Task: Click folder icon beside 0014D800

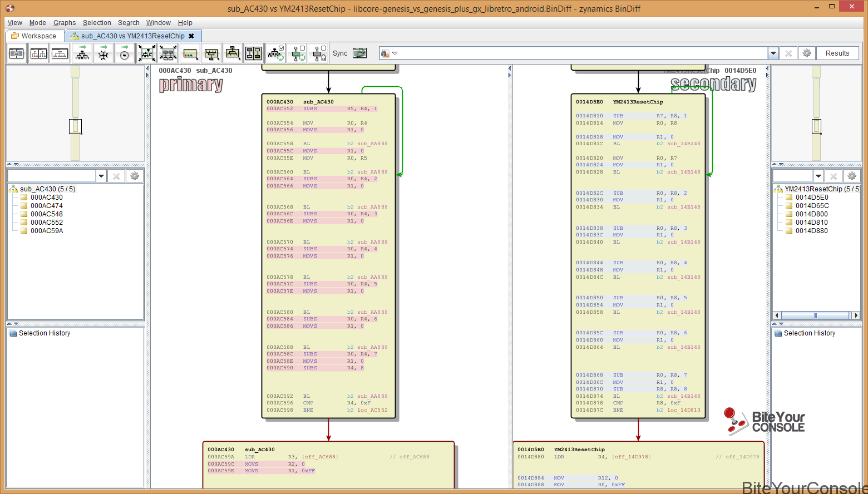Action: [789, 214]
